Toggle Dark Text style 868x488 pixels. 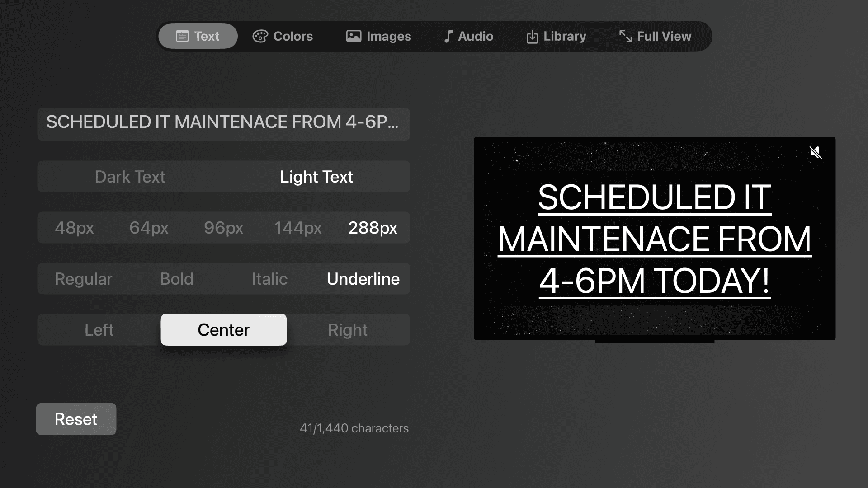pos(130,176)
